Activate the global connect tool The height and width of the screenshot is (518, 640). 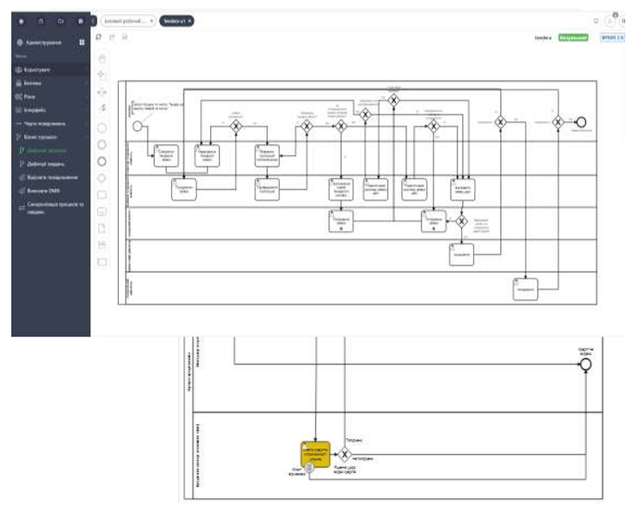pos(102,108)
